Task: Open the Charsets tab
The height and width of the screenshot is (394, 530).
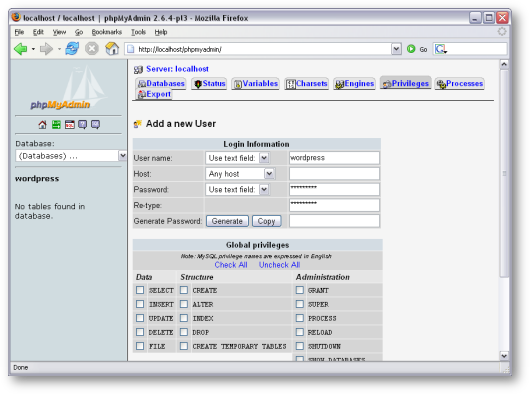Action: tap(307, 83)
